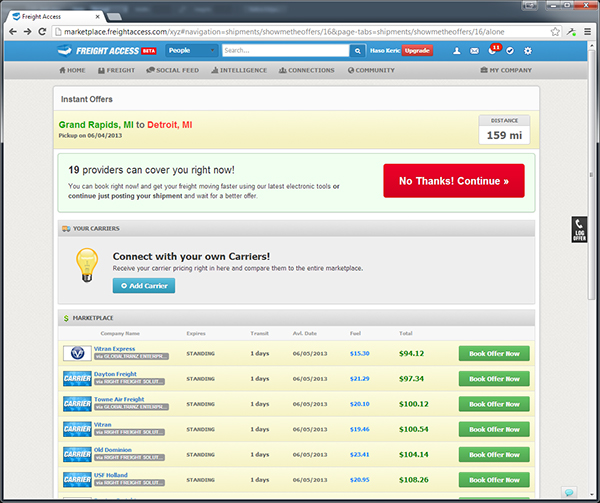Image resolution: width=600 pixels, height=503 pixels.
Task: Click the No Thanks! Continue button
Action: point(454,181)
